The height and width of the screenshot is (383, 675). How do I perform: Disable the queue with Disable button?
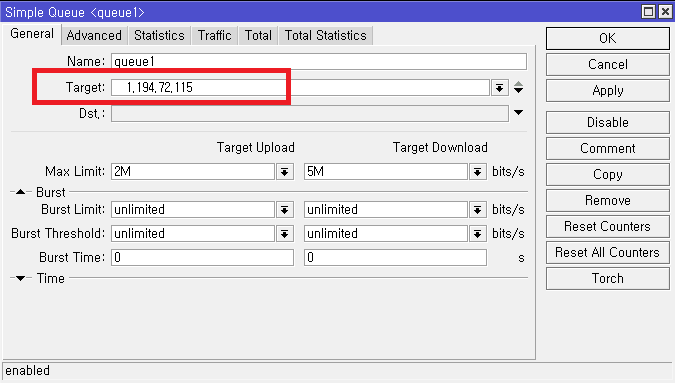coord(607,122)
